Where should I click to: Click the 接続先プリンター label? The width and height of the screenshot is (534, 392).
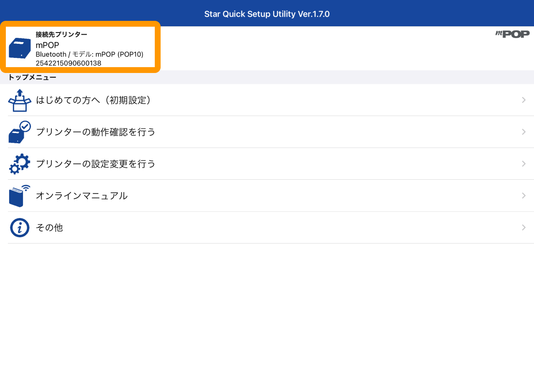61,35
